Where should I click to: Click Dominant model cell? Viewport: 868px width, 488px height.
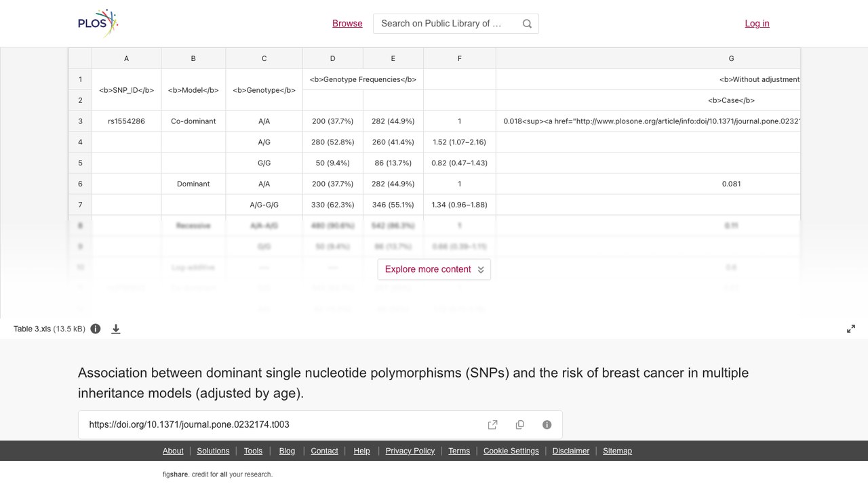click(193, 184)
